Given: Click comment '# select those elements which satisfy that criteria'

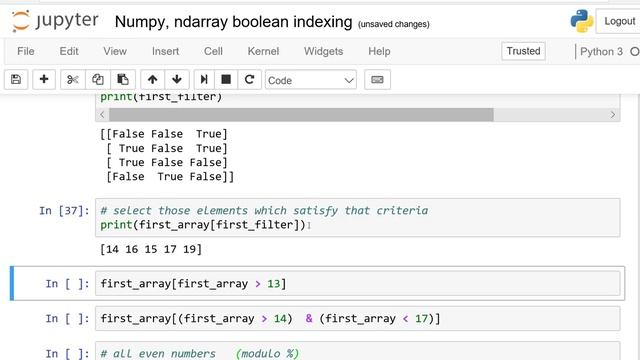Looking at the screenshot, I should point(264,211).
